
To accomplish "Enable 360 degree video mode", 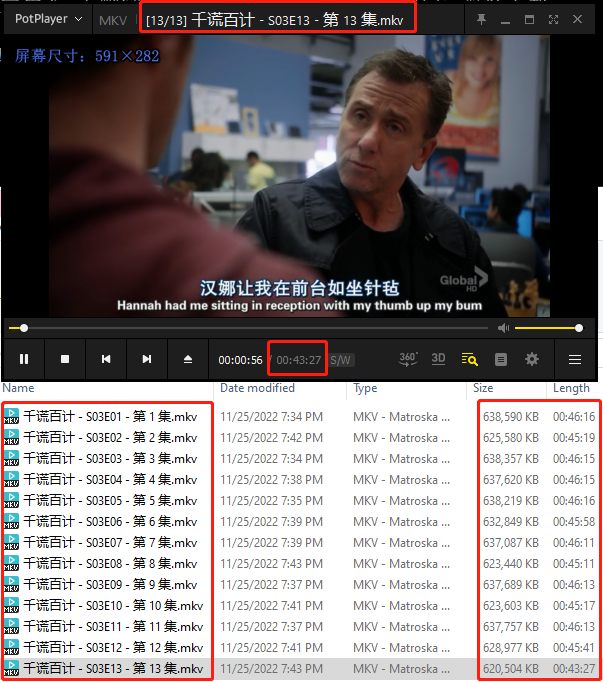I will tap(408, 359).
